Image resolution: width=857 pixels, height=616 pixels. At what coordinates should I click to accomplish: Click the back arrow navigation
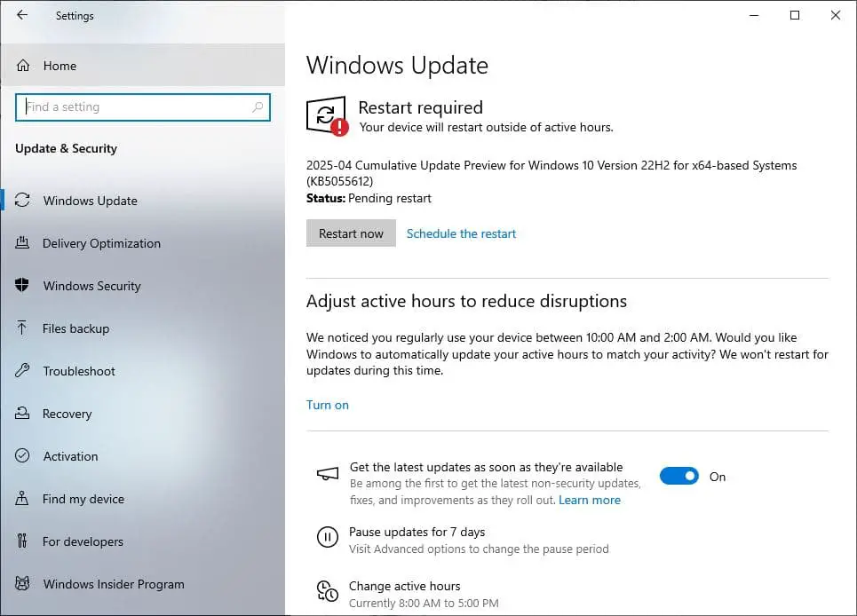[x=21, y=14]
